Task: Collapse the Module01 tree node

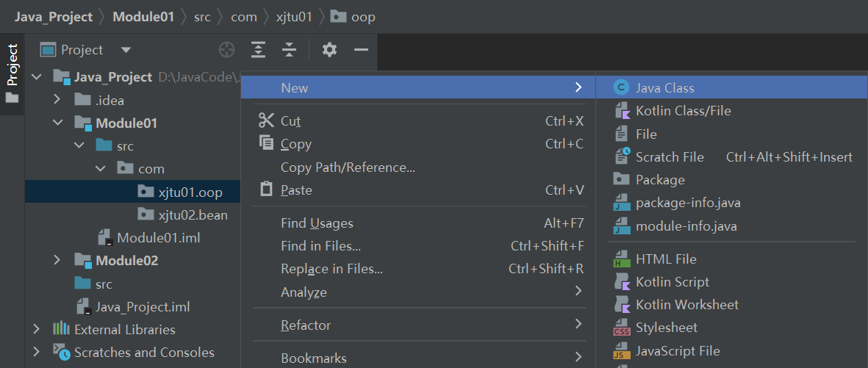Action: coord(57,122)
